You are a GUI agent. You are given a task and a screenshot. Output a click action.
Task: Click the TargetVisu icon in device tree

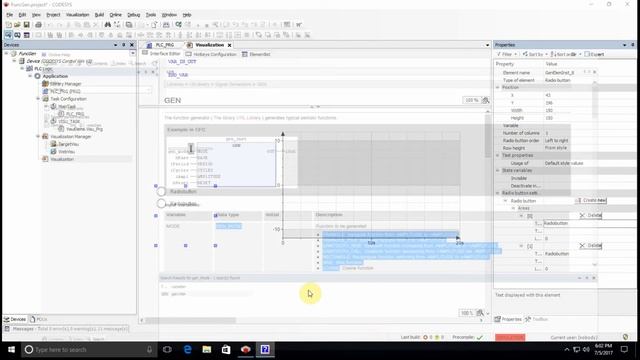coord(53,144)
